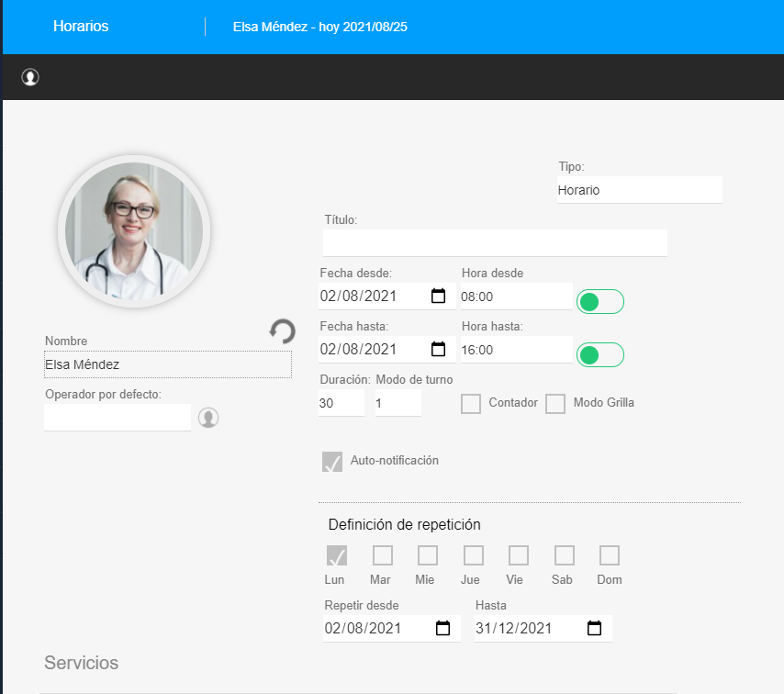Check the Mar repetition checkbox
Viewport: 784px width, 694px height.
point(383,555)
